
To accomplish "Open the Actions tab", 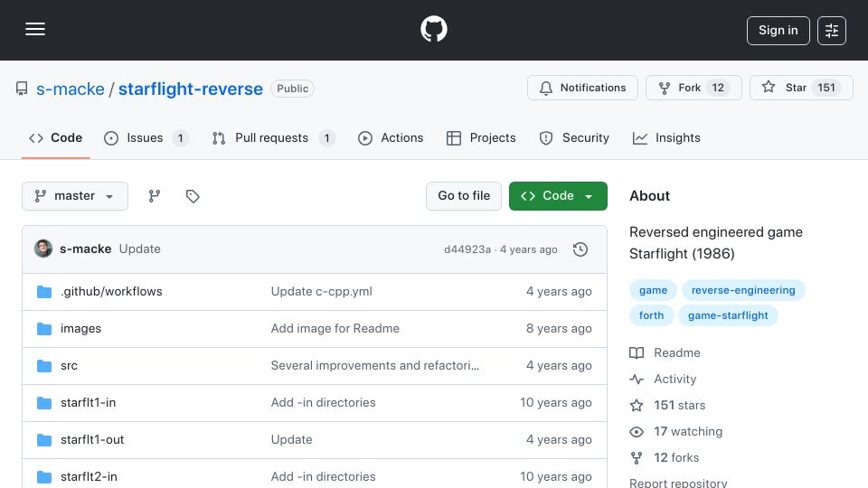I will pyautogui.click(x=391, y=137).
